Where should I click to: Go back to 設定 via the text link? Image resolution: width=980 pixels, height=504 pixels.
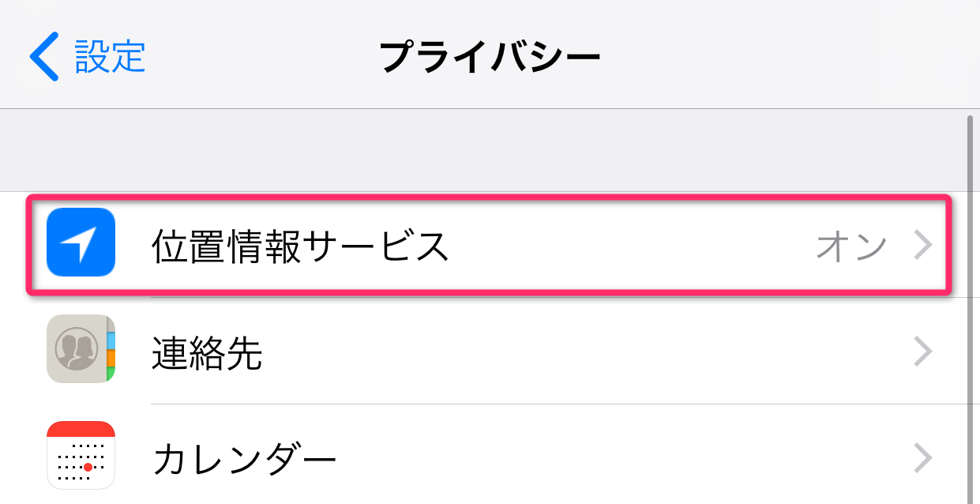[x=111, y=56]
